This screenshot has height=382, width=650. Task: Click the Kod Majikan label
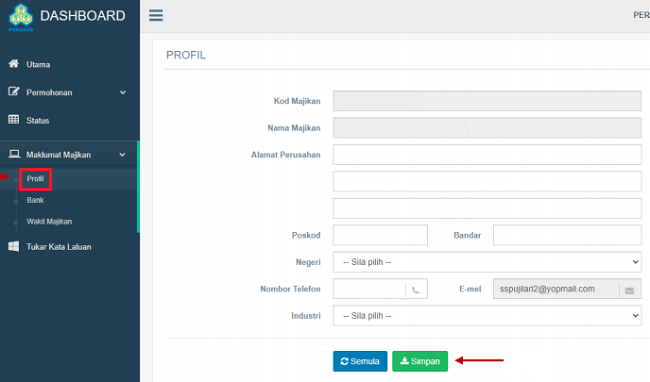(297, 101)
